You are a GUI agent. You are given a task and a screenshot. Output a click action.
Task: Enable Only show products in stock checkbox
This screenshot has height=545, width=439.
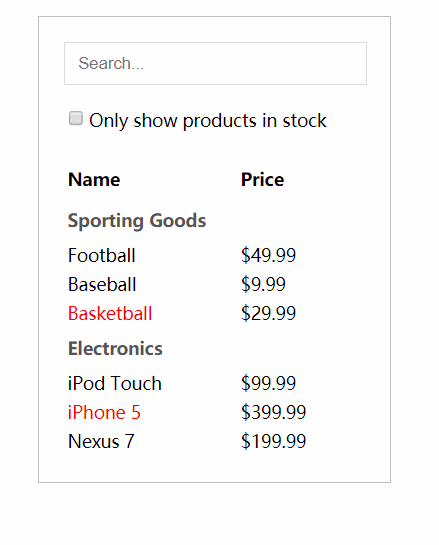(x=76, y=118)
